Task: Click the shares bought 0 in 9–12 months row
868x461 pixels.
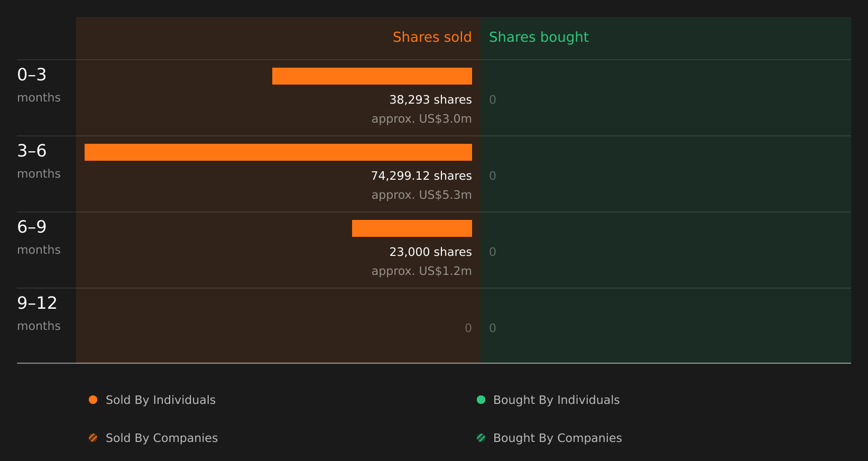Action: (493, 328)
